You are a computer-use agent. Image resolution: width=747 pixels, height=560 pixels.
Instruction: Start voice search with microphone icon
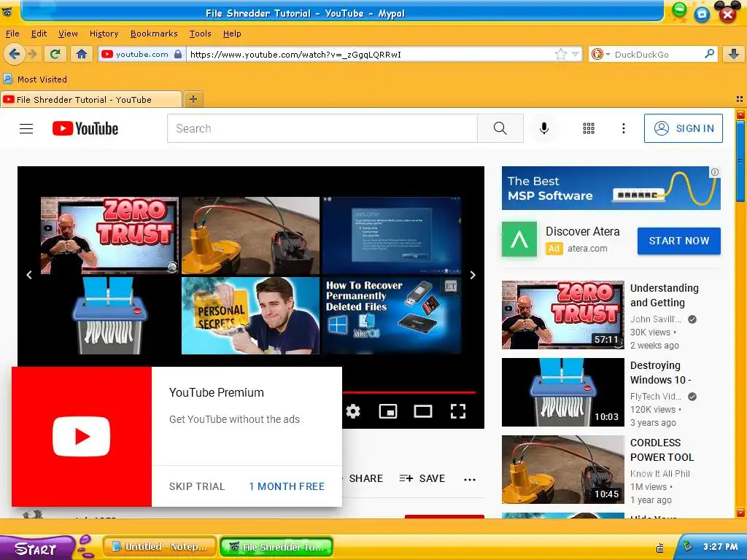pyautogui.click(x=544, y=128)
